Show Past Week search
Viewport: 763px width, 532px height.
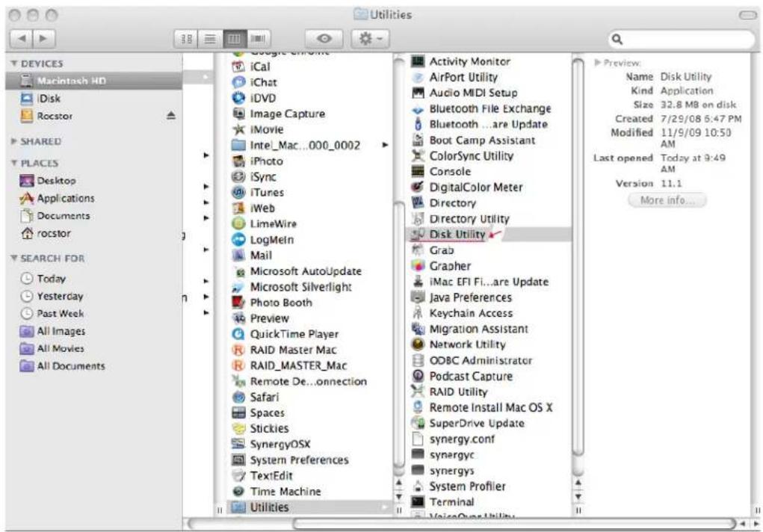(x=52, y=314)
